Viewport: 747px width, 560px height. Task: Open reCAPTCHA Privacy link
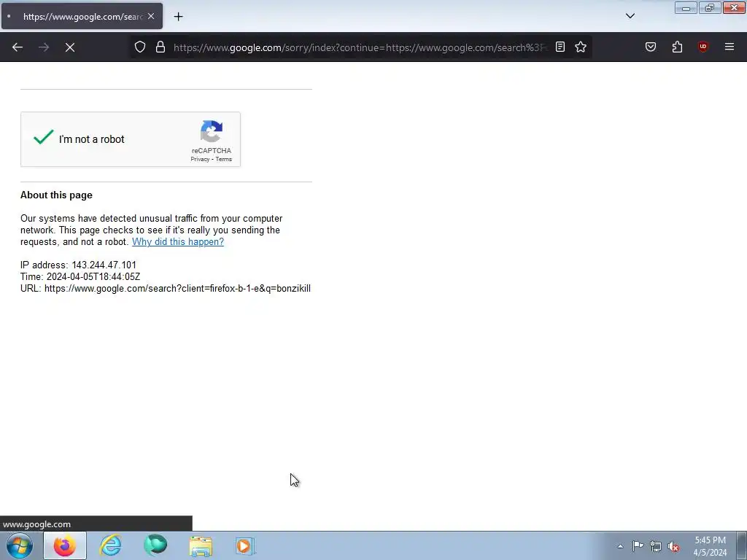click(200, 160)
